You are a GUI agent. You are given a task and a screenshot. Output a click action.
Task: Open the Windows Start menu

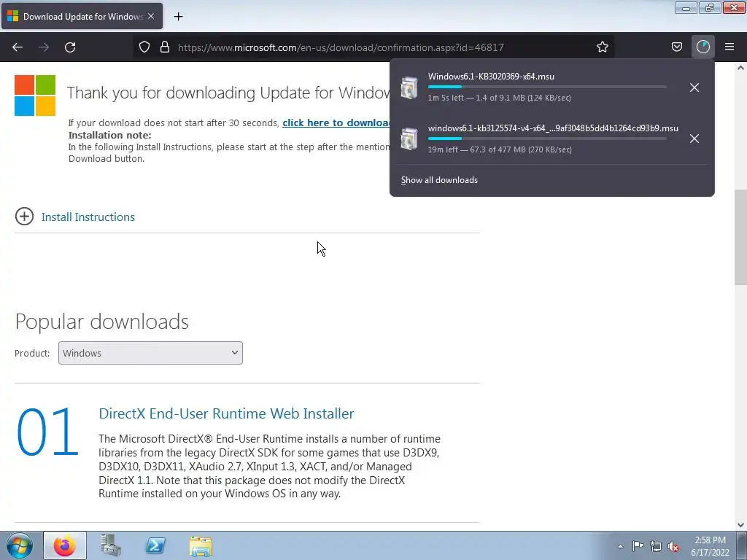pyautogui.click(x=20, y=545)
